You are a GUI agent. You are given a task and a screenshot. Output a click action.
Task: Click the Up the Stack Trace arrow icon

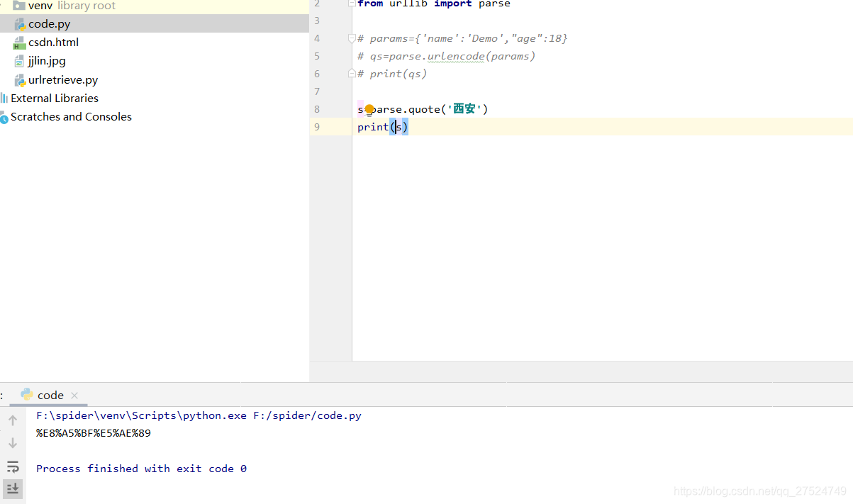click(x=13, y=420)
